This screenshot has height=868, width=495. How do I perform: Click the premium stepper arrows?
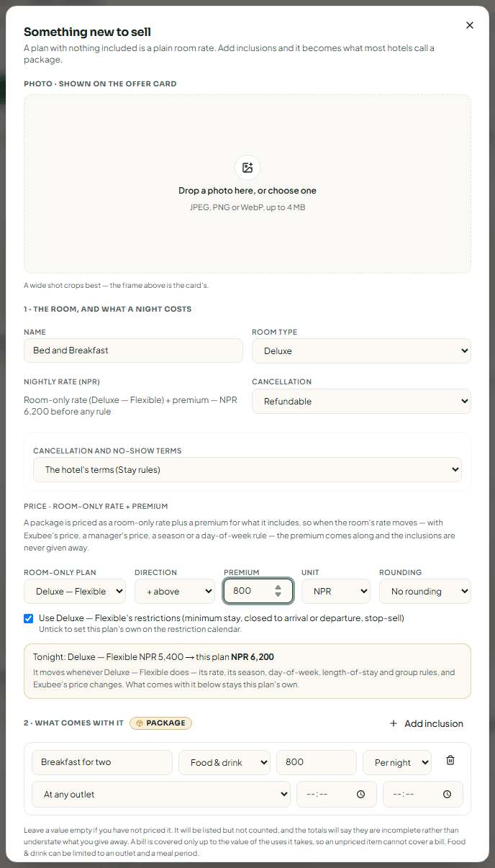(x=278, y=591)
